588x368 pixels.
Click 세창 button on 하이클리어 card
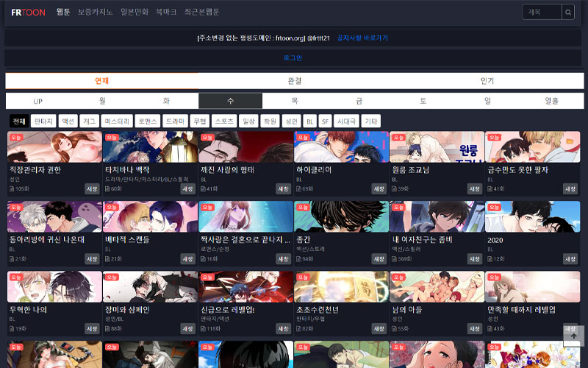[x=379, y=189]
